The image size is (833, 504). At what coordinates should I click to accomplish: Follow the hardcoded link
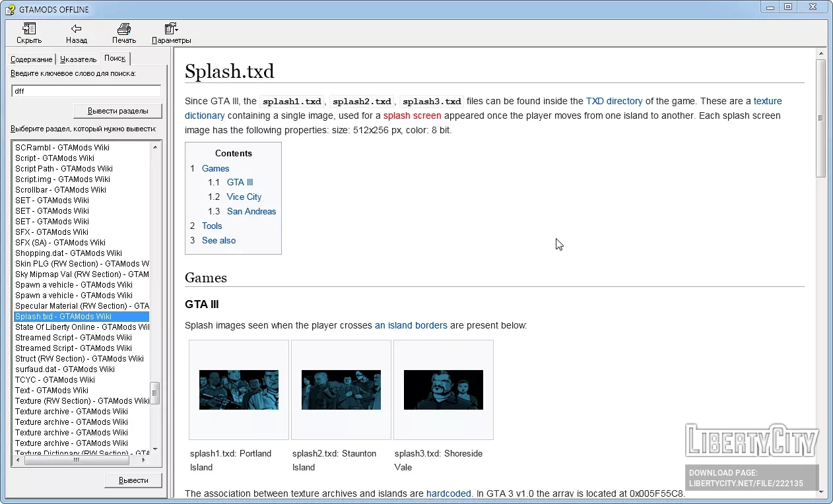pyautogui.click(x=449, y=493)
